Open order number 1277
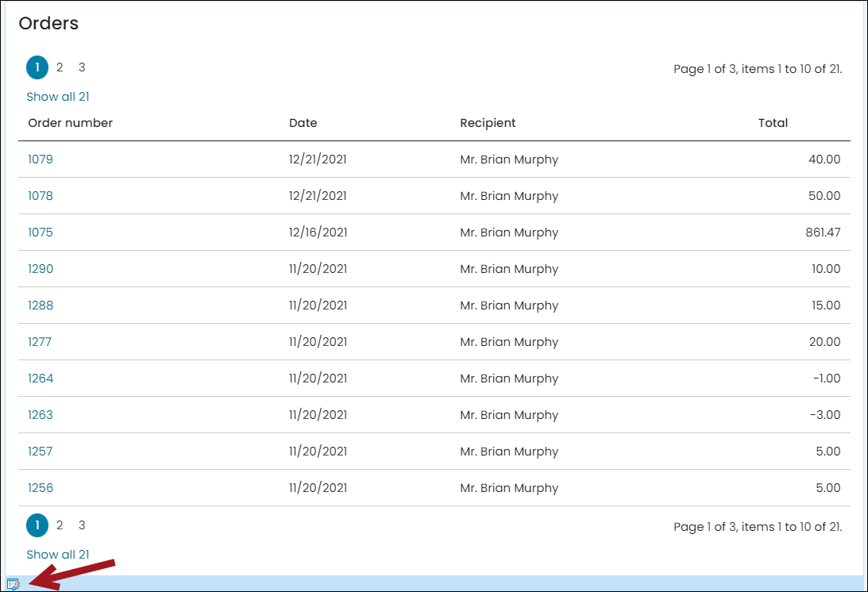 point(40,342)
